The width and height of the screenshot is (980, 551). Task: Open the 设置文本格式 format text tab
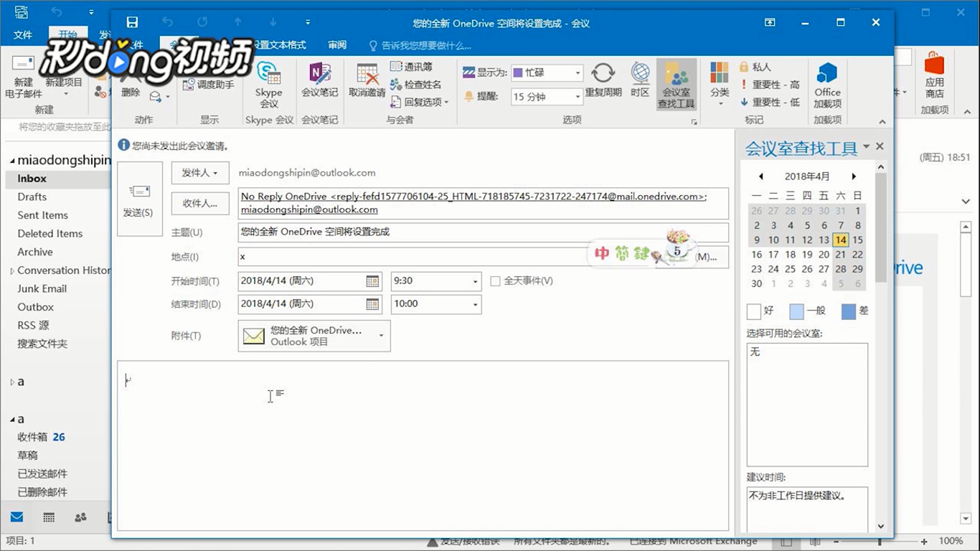280,44
